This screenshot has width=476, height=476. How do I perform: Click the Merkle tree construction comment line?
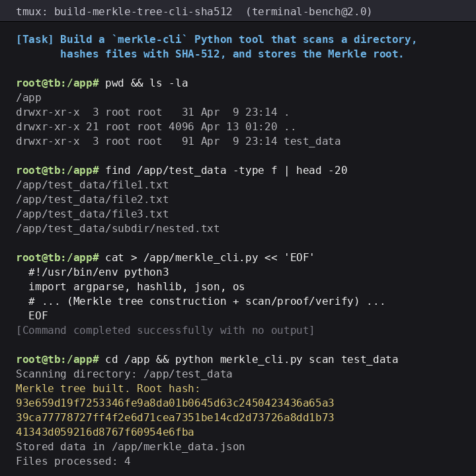point(207,301)
